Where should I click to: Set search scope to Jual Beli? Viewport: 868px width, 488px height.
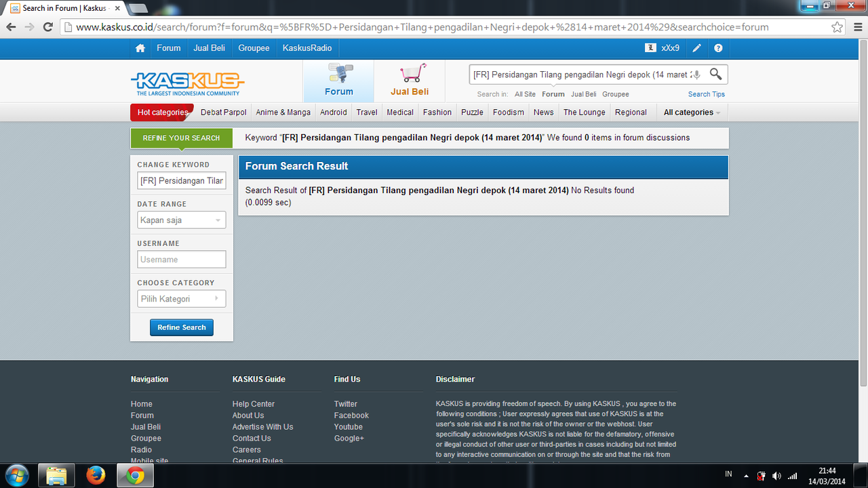pyautogui.click(x=584, y=94)
